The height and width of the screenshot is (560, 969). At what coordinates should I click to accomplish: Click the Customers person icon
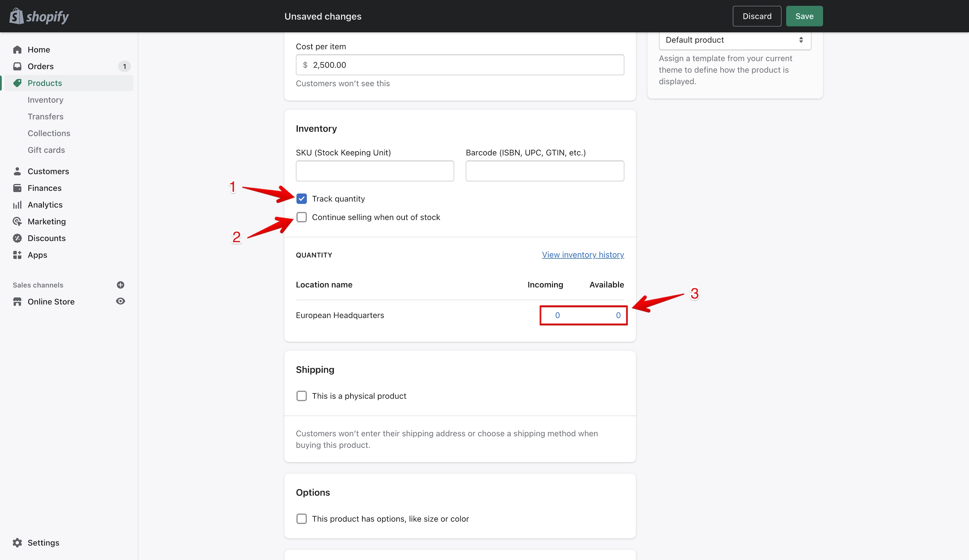click(17, 171)
